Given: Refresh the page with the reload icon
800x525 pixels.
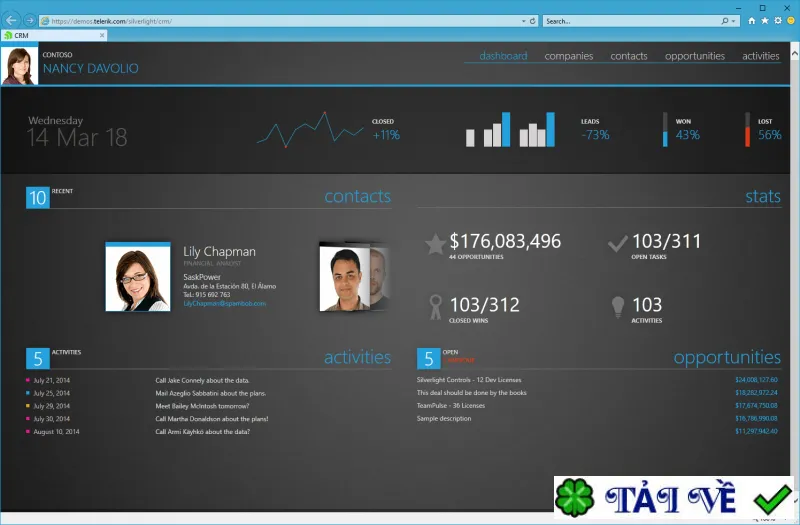Looking at the screenshot, I should coord(533,21).
